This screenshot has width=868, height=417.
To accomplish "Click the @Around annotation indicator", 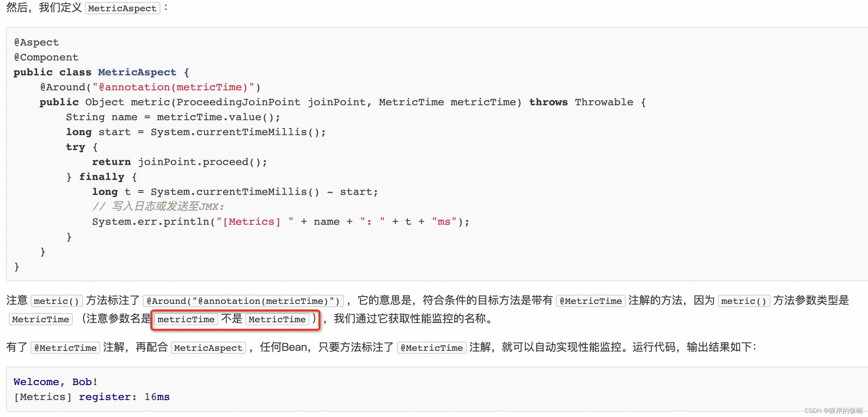I will point(55,86).
